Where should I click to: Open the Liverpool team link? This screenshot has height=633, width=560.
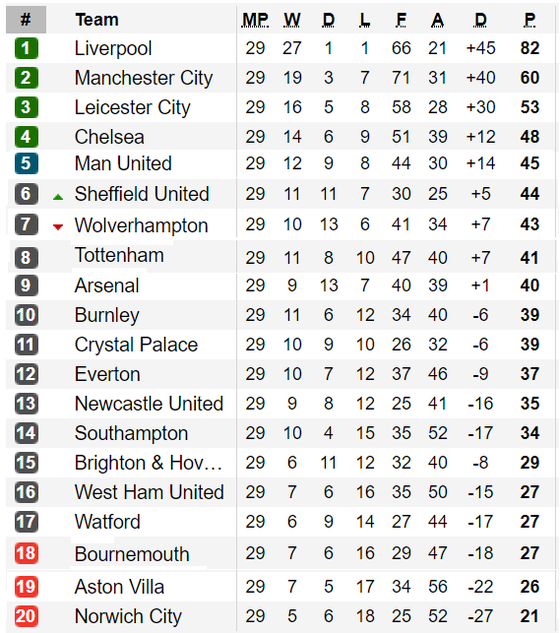(113, 49)
